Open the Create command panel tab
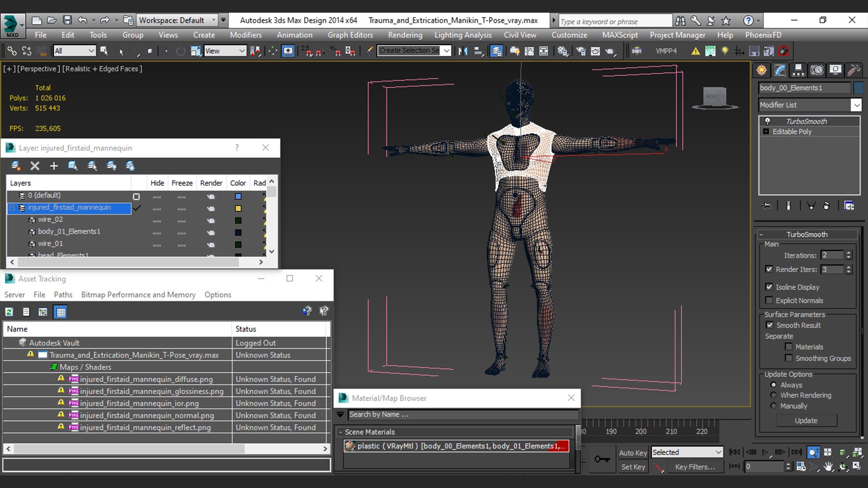 click(x=762, y=70)
